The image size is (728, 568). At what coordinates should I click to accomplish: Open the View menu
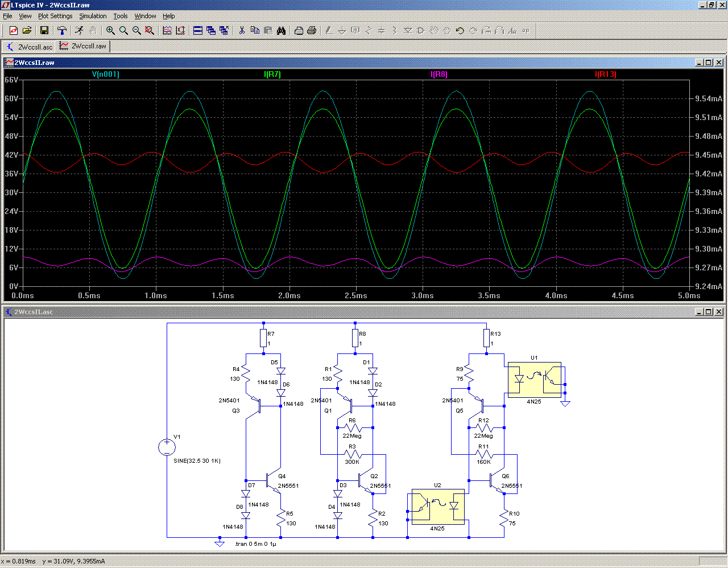(x=25, y=16)
